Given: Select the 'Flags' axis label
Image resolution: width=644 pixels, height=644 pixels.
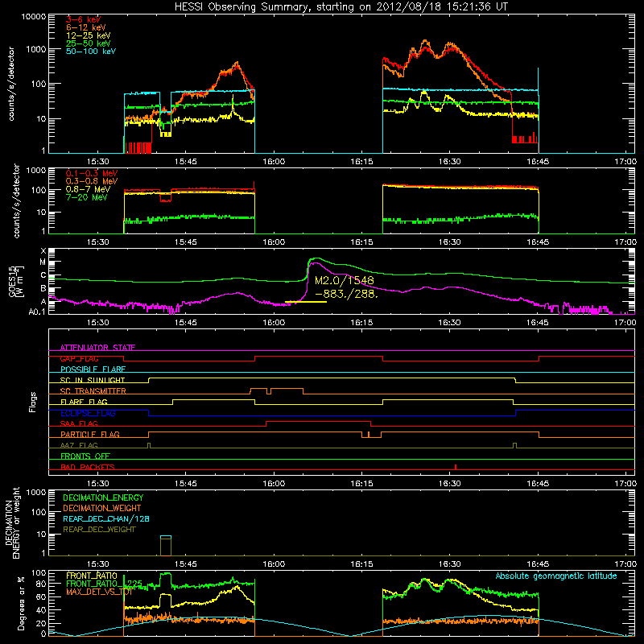Looking at the screenshot, I should tap(32, 402).
